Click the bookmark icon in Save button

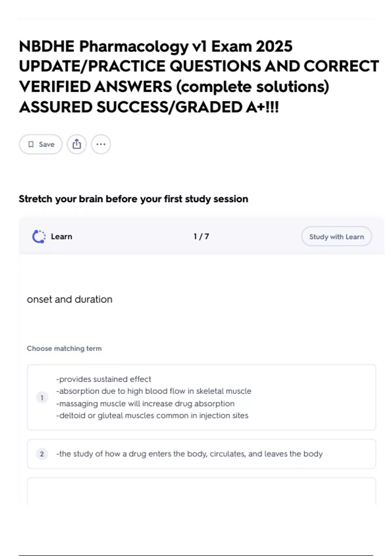pyautogui.click(x=31, y=144)
